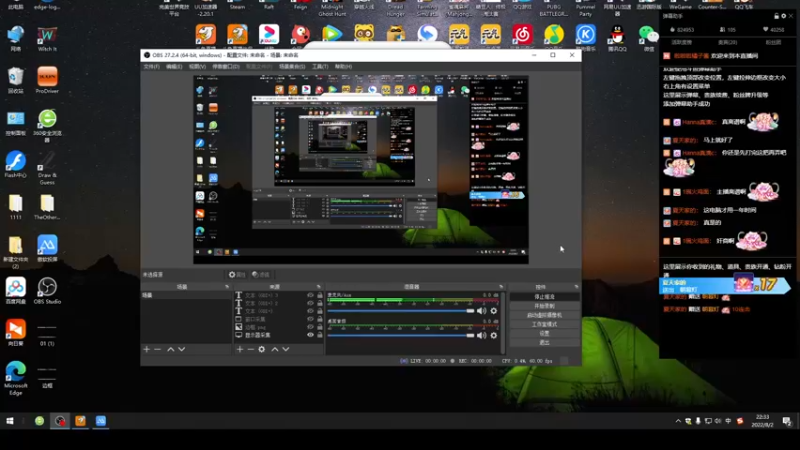Toggle visibility of 边框.png source

(x=310, y=327)
